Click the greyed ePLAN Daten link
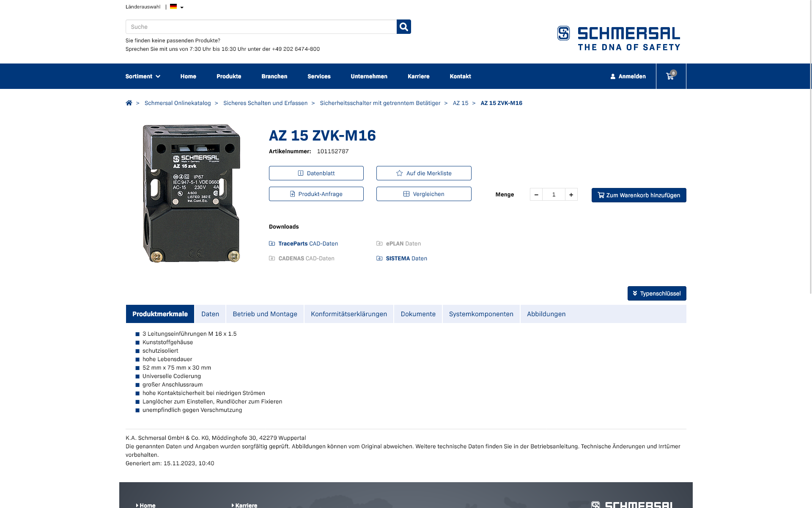The image size is (812, 508). 399,243
